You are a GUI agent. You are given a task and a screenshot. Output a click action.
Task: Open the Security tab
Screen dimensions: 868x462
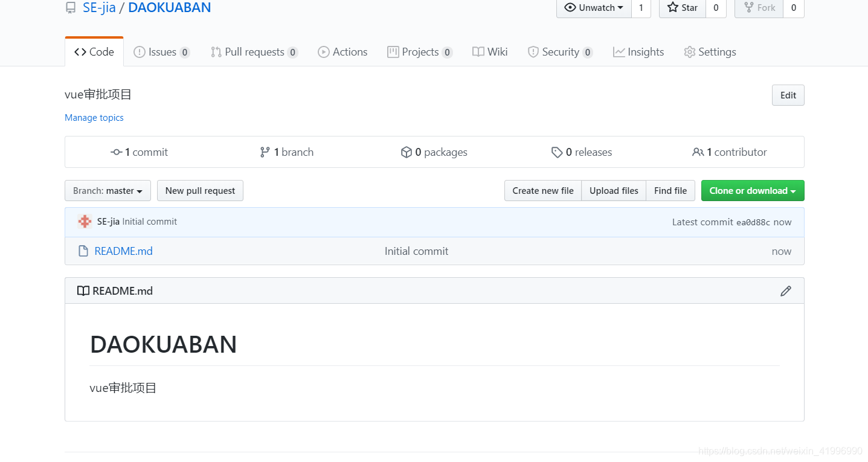pos(561,52)
